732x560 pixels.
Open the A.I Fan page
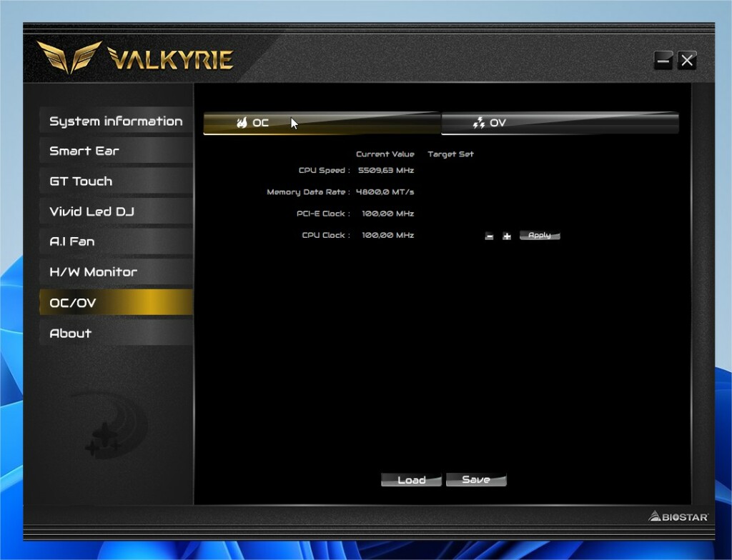click(116, 241)
